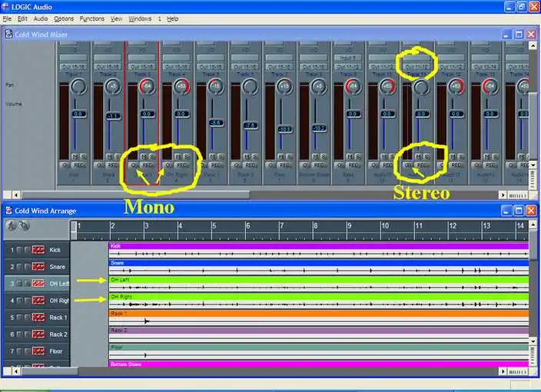The image size is (541, 392).
Task: Click the format icon on mixer channel 13
Action: click(x=477, y=165)
